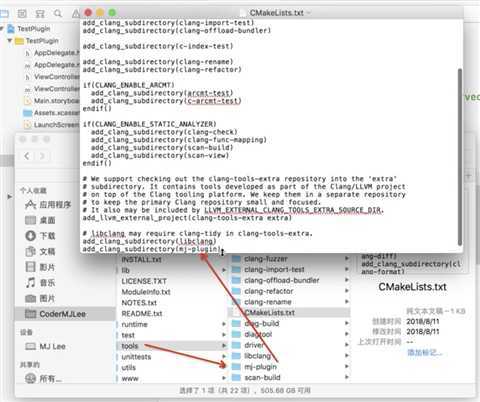This screenshot has width=480, height=402.
Task: Open mj-plugin folder in Finder
Action: click(x=260, y=367)
